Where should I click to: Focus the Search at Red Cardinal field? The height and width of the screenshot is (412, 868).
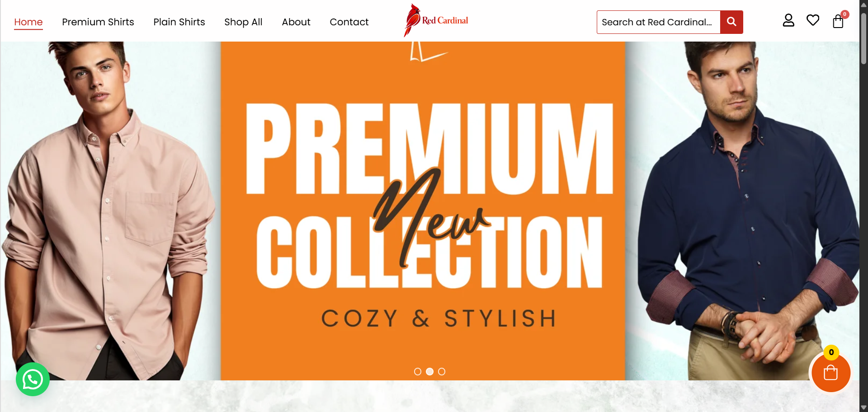tap(658, 22)
